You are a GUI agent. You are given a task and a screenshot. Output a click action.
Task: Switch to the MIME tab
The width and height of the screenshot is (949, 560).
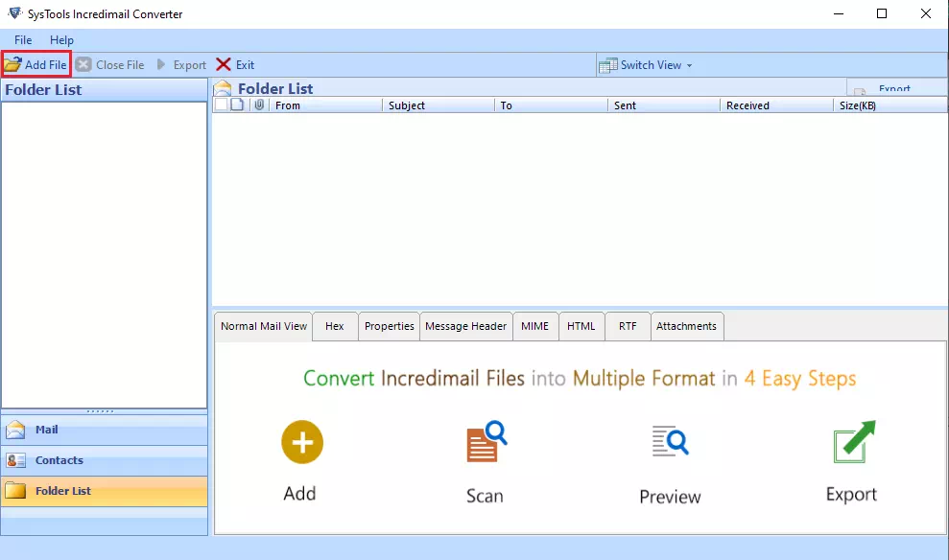[x=535, y=326]
